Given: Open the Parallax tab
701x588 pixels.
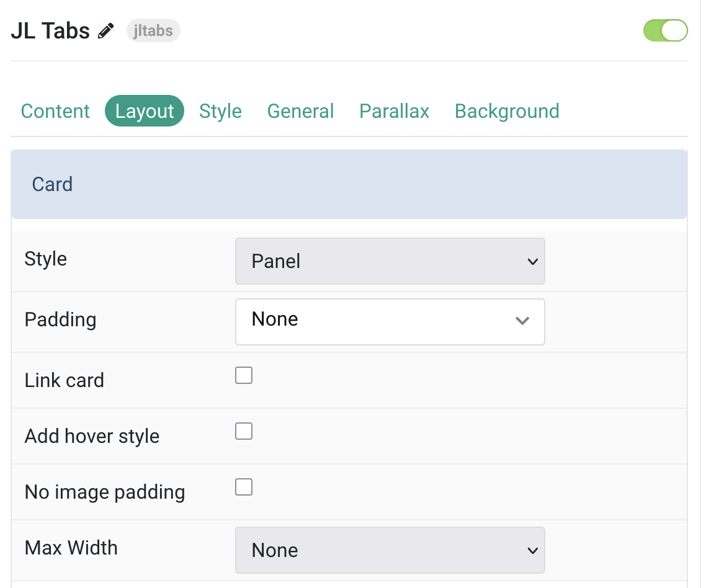Looking at the screenshot, I should [395, 111].
